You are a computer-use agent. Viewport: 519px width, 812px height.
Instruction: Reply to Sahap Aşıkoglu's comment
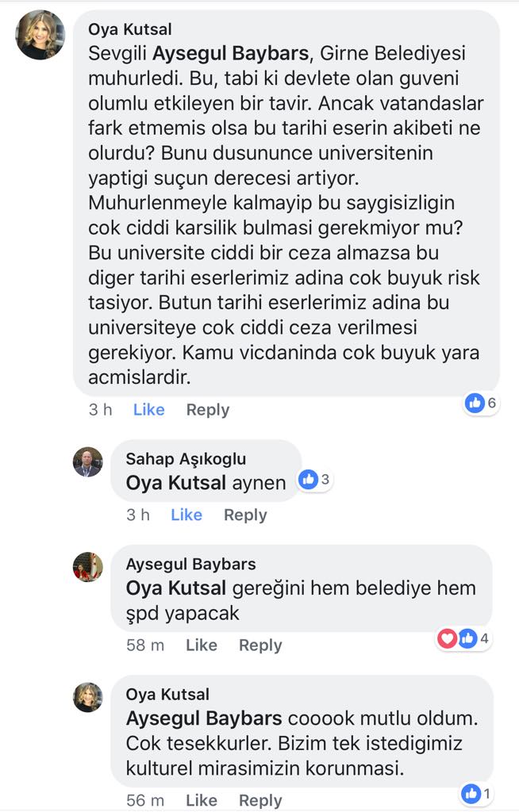click(245, 515)
